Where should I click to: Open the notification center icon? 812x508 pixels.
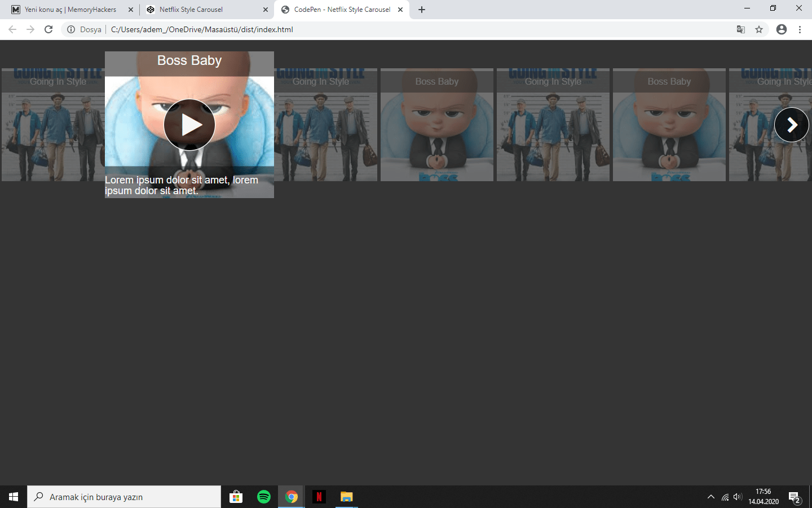[795, 497]
